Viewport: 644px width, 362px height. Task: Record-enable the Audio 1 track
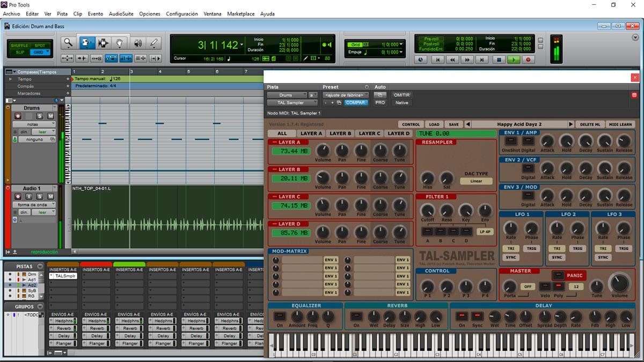point(18,196)
